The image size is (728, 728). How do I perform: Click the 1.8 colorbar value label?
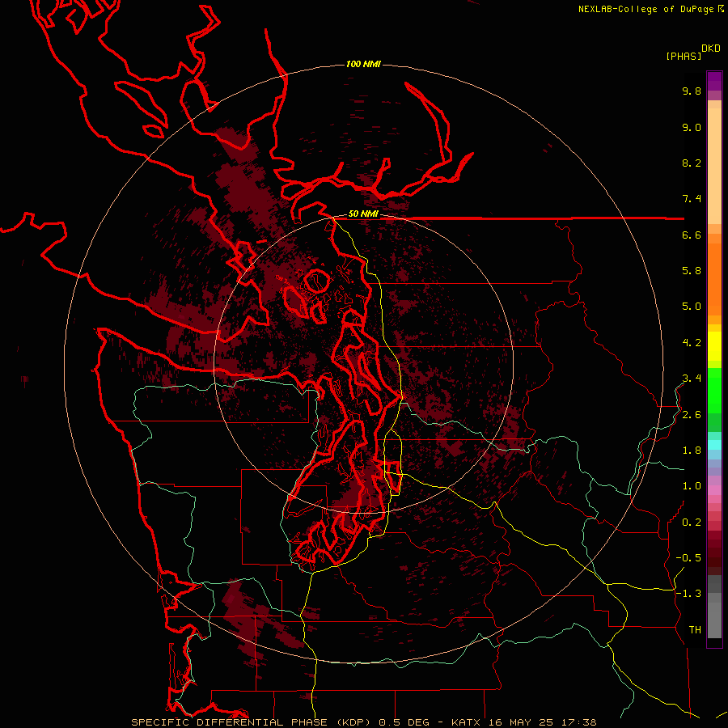[x=692, y=451]
